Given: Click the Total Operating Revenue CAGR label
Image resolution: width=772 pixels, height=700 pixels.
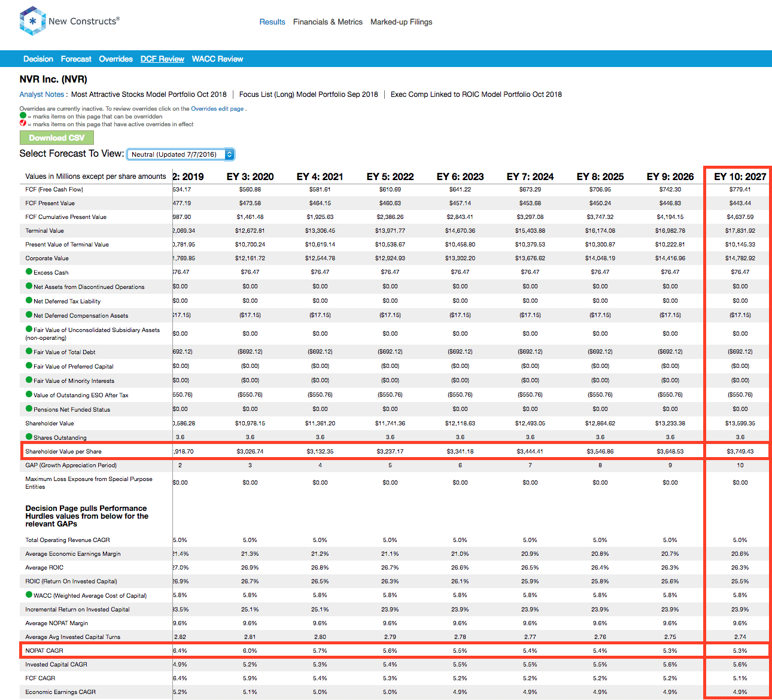Looking at the screenshot, I should click(x=68, y=540).
